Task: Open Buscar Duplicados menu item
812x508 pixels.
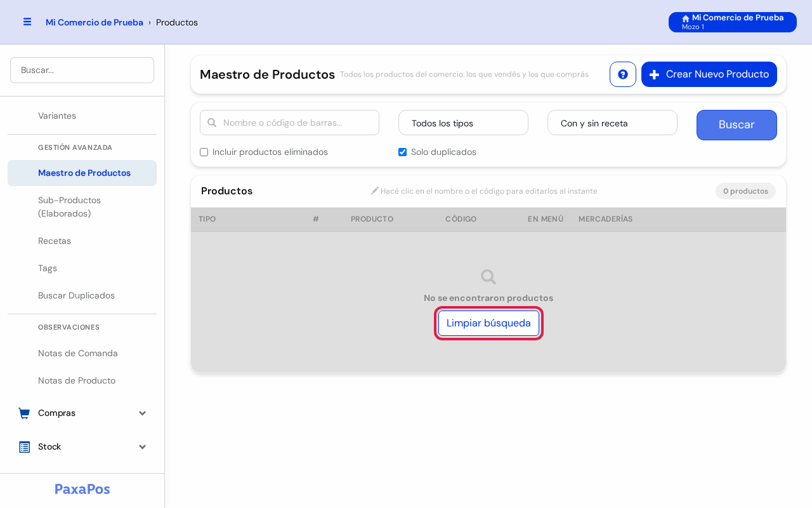Action: pyautogui.click(x=82, y=295)
